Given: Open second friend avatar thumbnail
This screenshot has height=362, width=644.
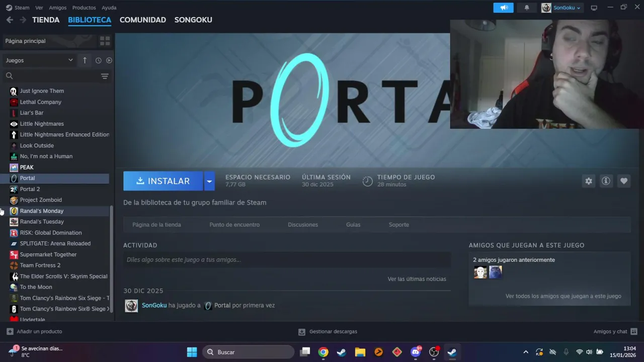Looking at the screenshot, I should point(496,272).
